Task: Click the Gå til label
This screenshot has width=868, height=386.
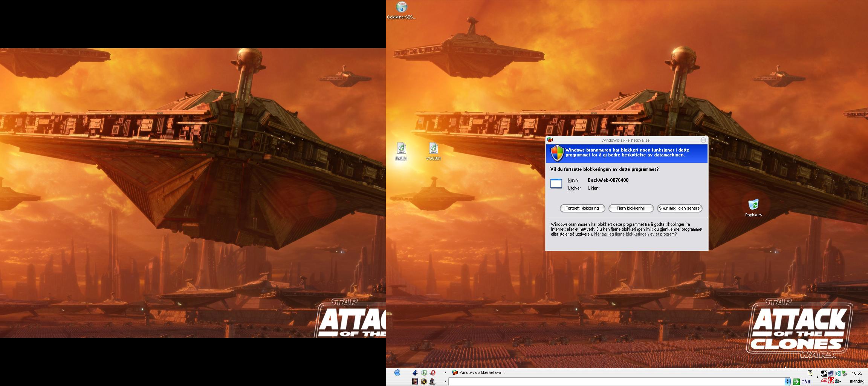Action: pos(806,382)
